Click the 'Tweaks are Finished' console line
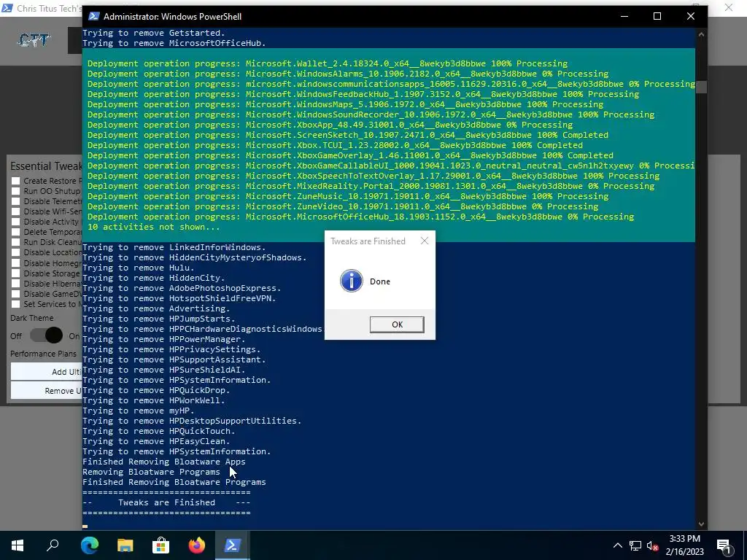 (x=166, y=502)
